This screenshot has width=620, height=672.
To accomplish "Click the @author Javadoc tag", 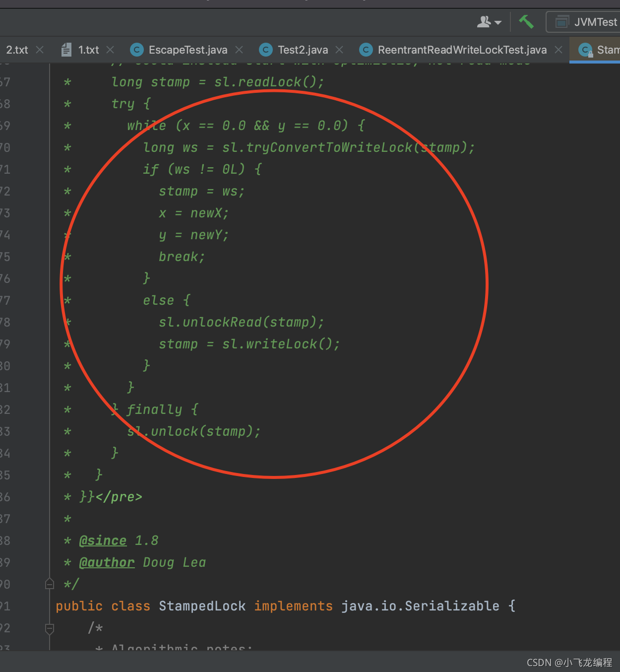I will [x=107, y=562].
